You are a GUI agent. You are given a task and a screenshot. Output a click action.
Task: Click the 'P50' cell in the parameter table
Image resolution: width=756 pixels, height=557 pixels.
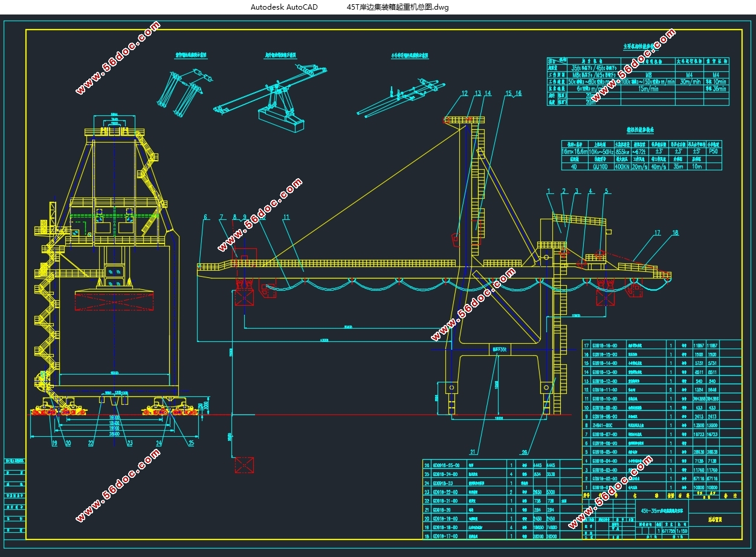click(x=714, y=152)
